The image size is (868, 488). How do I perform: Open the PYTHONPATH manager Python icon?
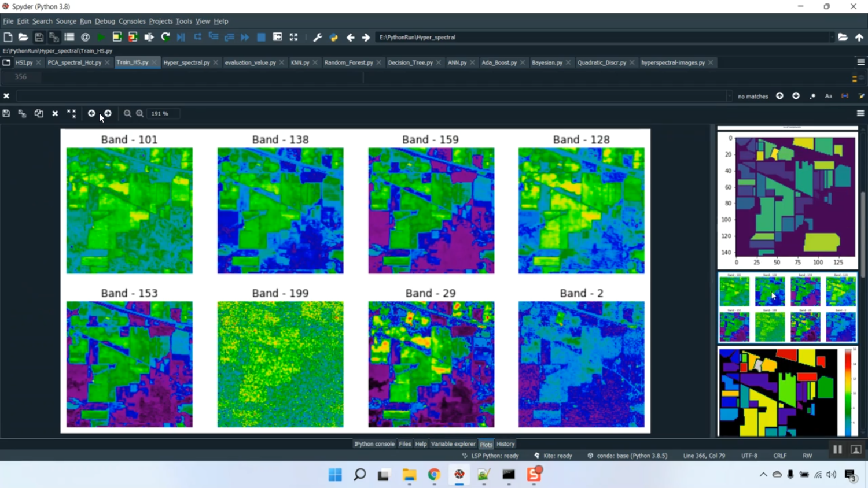click(x=333, y=37)
